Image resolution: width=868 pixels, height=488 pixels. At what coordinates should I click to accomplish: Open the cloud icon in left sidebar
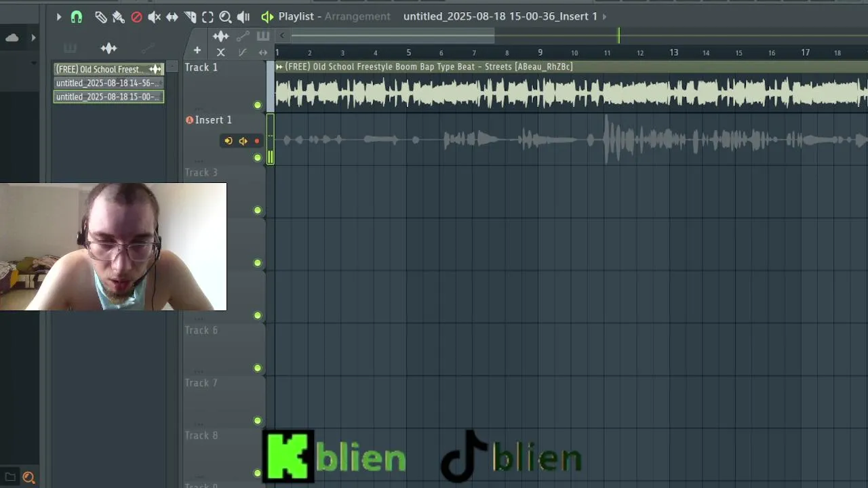12,38
